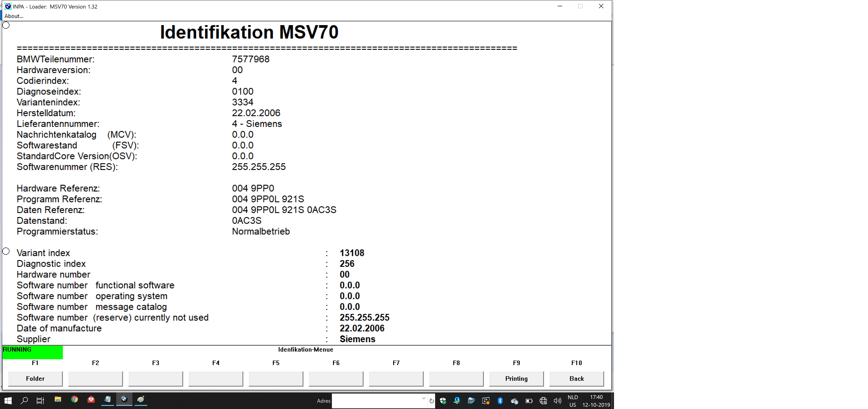
Task: Select the Variant index value 13108
Action: 352,253
